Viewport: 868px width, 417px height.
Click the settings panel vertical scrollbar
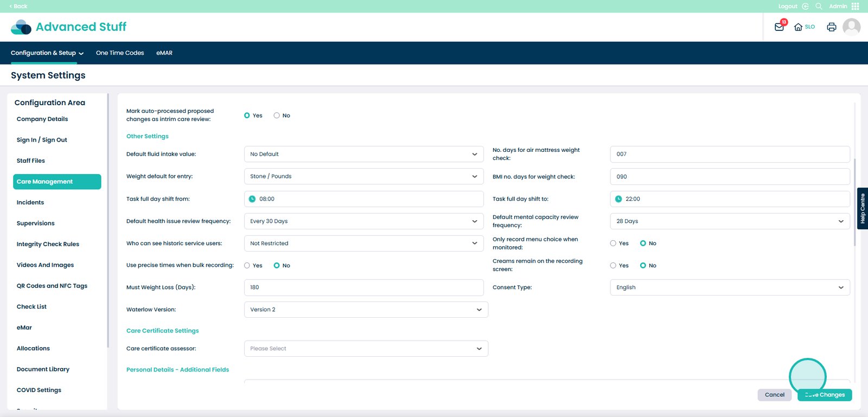[855, 201]
